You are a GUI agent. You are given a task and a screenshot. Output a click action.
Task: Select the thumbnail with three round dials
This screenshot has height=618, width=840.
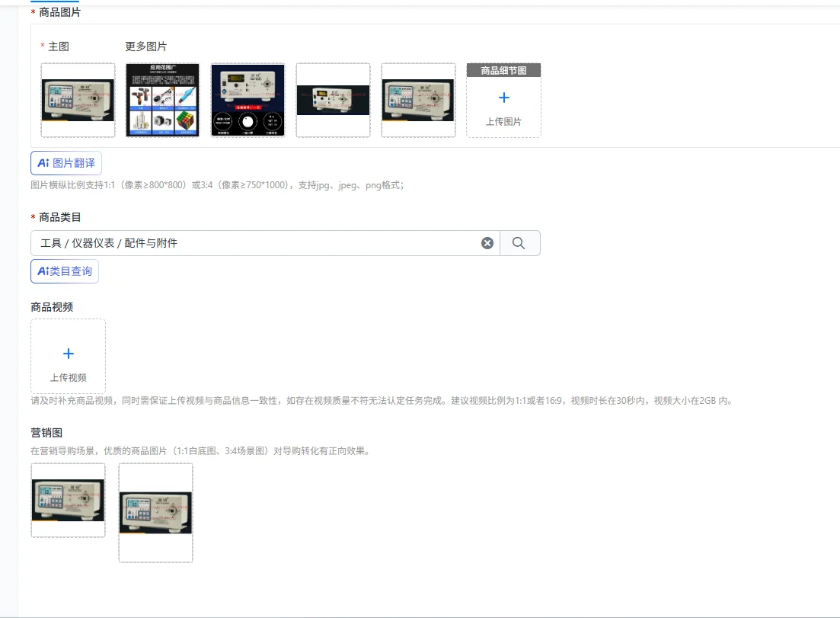click(248, 101)
